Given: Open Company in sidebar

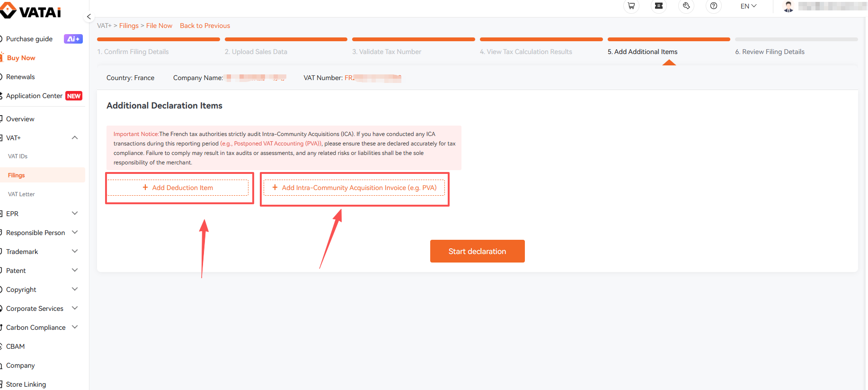Looking at the screenshot, I should coord(20,365).
